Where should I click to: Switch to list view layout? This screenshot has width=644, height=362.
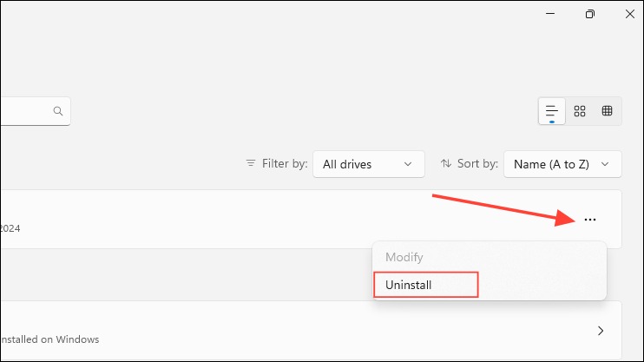point(552,111)
